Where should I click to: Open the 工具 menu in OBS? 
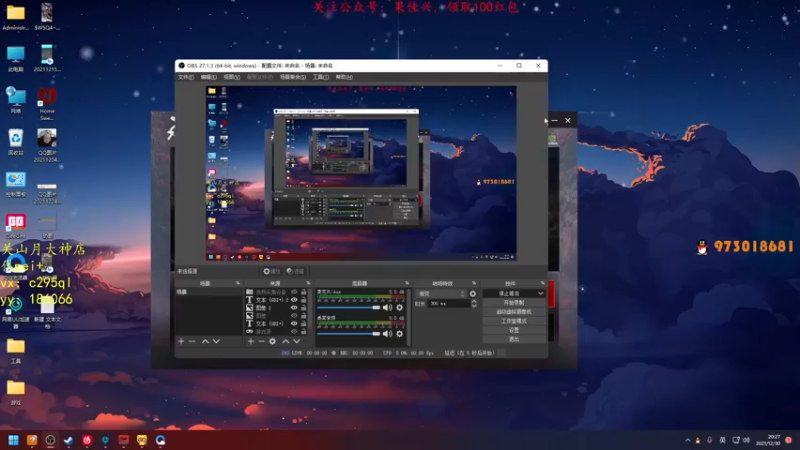(x=320, y=77)
